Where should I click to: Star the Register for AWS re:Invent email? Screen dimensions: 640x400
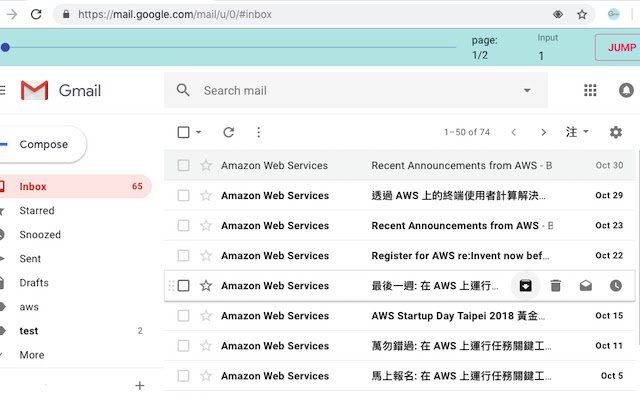click(x=206, y=256)
